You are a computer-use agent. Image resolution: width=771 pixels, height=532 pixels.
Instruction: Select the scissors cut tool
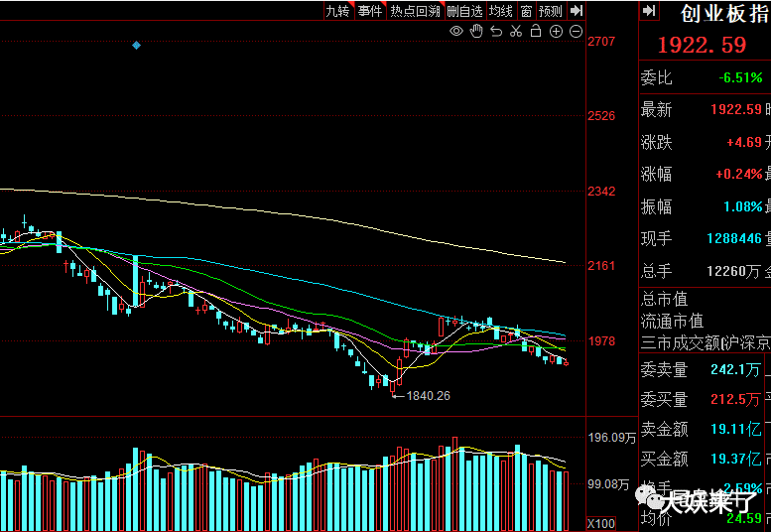tap(516, 32)
